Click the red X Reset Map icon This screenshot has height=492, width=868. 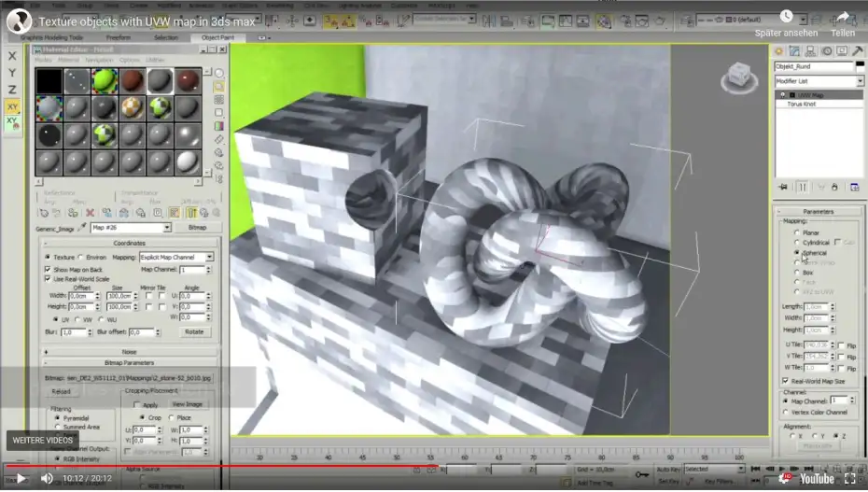click(x=90, y=213)
